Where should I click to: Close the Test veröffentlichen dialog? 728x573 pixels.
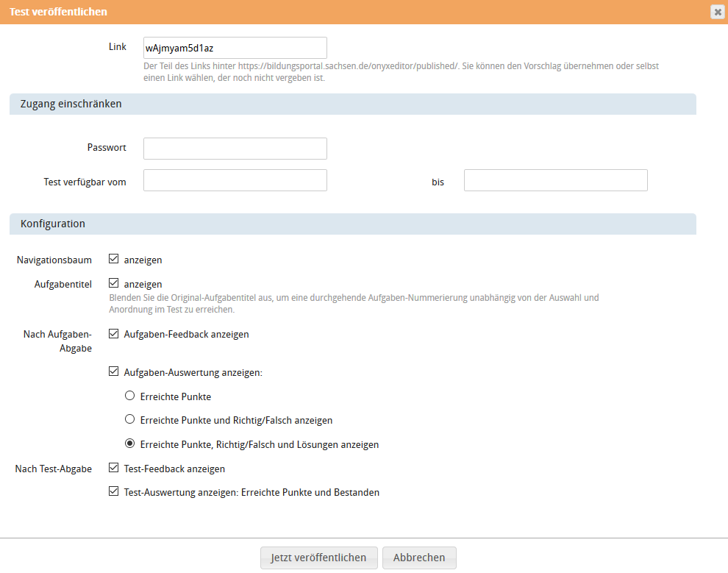point(717,11)
